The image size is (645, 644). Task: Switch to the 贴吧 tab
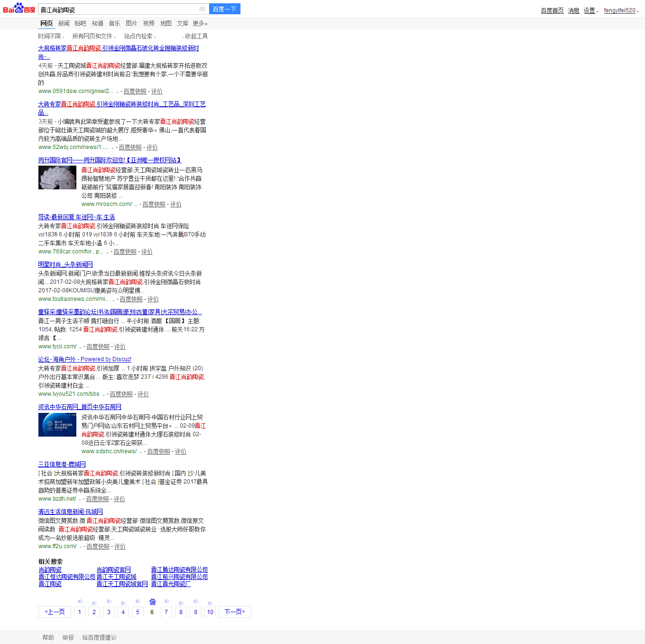[81, 23]
